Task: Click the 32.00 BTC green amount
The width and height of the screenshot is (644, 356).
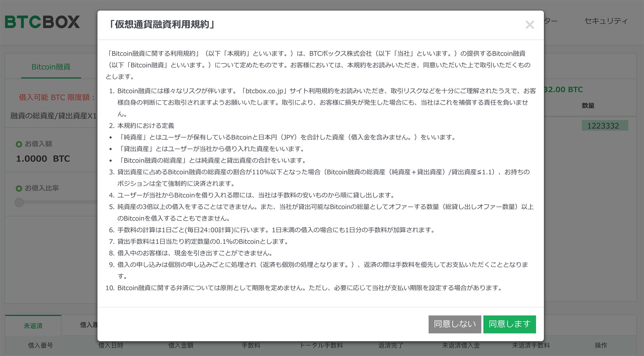Action: [x=563, y=90]
